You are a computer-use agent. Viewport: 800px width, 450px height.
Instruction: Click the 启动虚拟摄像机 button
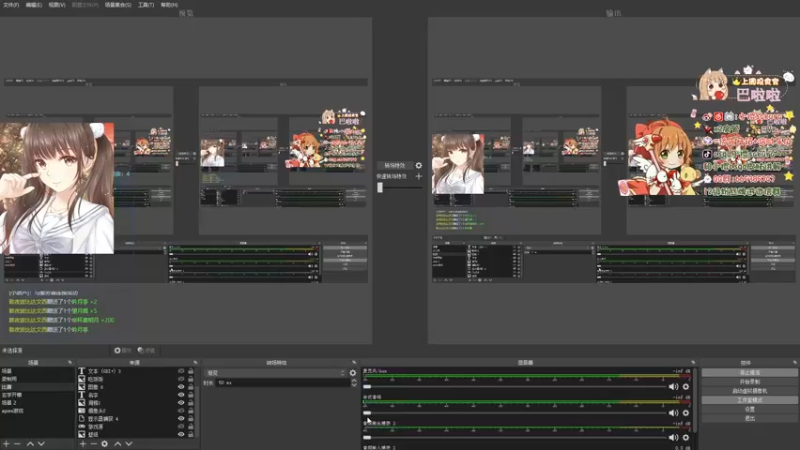click(749, 391)
